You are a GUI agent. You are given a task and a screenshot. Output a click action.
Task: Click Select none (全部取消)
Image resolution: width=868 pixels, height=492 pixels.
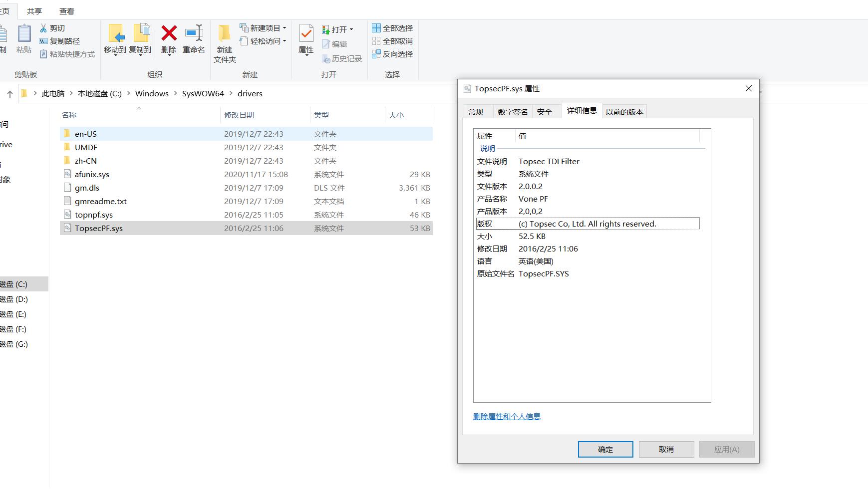(392, 41)
